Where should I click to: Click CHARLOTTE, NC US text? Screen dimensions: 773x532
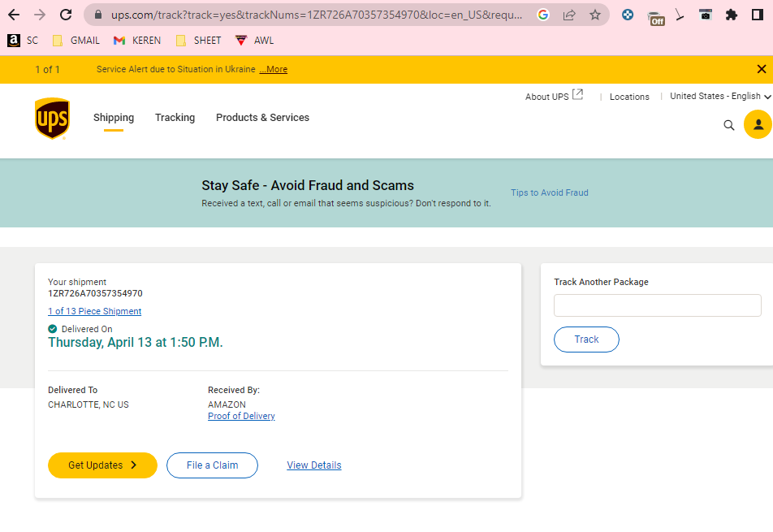pyautogui.click(x=89, y=404)
